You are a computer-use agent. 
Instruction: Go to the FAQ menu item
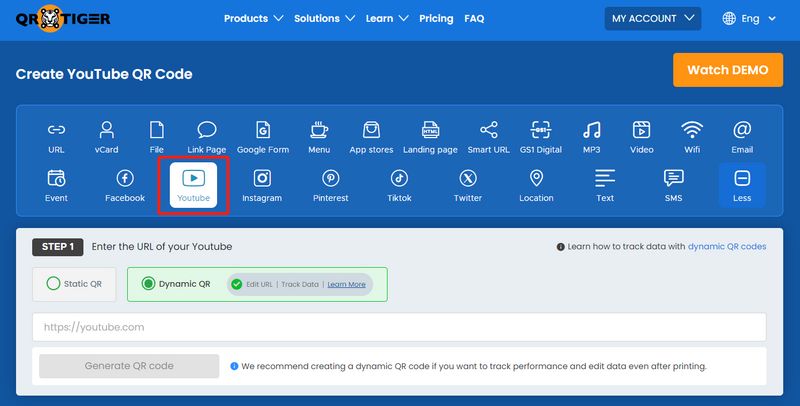point(474,18)
